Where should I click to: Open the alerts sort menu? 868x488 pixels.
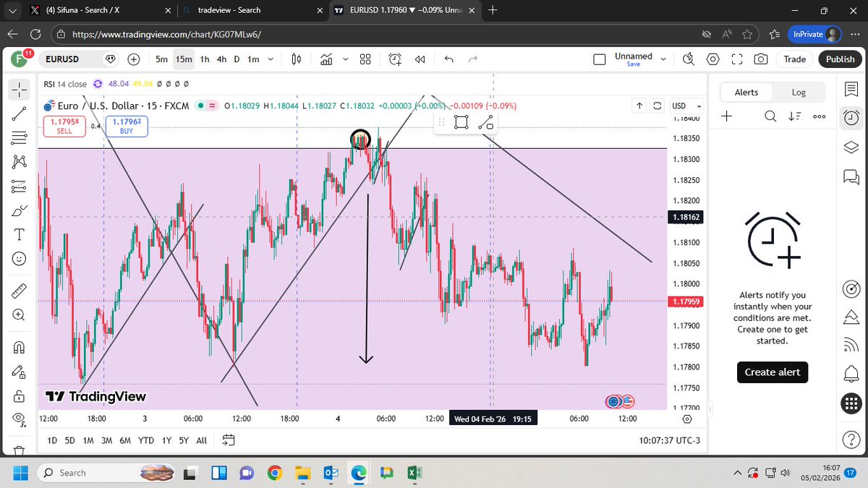(x=795, y=116)
